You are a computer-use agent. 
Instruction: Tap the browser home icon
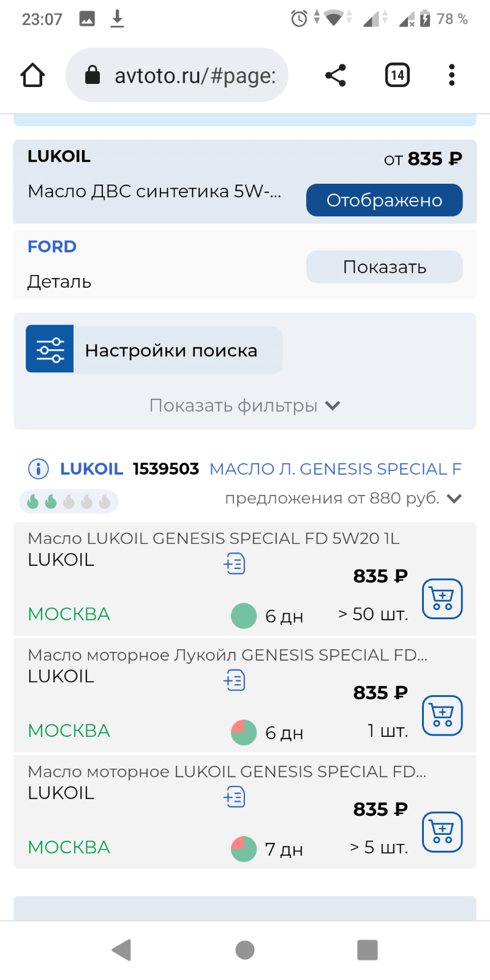(32, 75)
